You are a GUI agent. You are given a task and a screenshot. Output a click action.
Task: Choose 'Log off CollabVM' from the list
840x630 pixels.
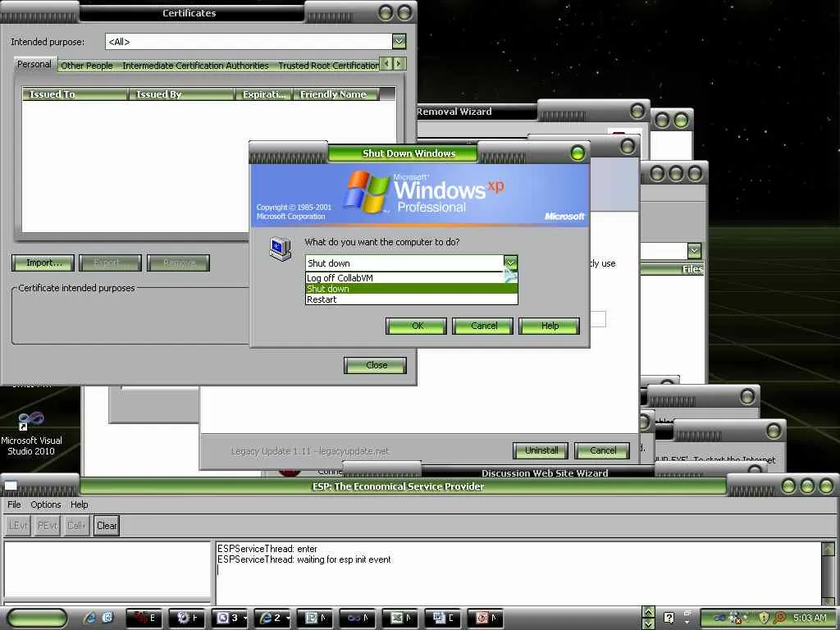click(x=412, y=278)
